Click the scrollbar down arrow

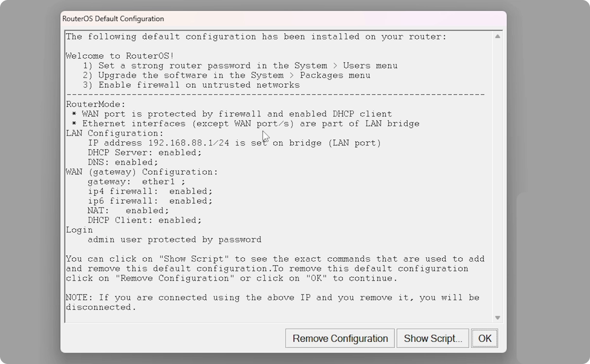tap(497, 317)
